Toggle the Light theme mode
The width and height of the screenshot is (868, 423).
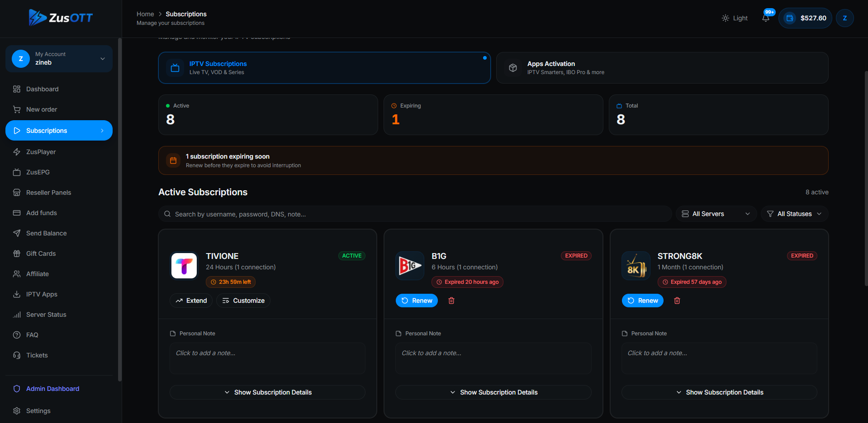[735, 18]
